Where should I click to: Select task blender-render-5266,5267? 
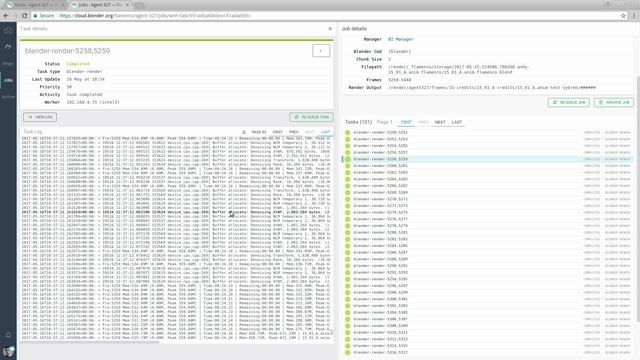[x=488, y=186]
